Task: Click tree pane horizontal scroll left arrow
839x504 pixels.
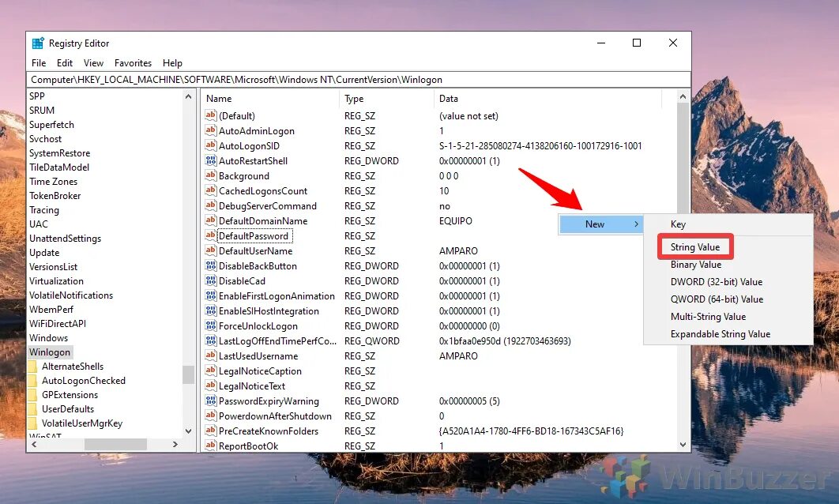Action: click(x=34, y=444)
